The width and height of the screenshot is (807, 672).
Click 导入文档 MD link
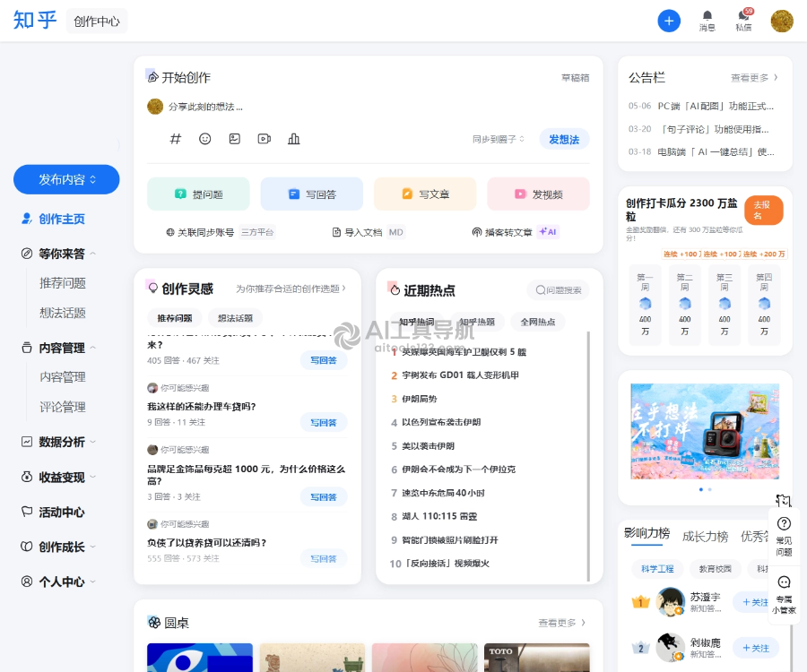click(369, 232)
